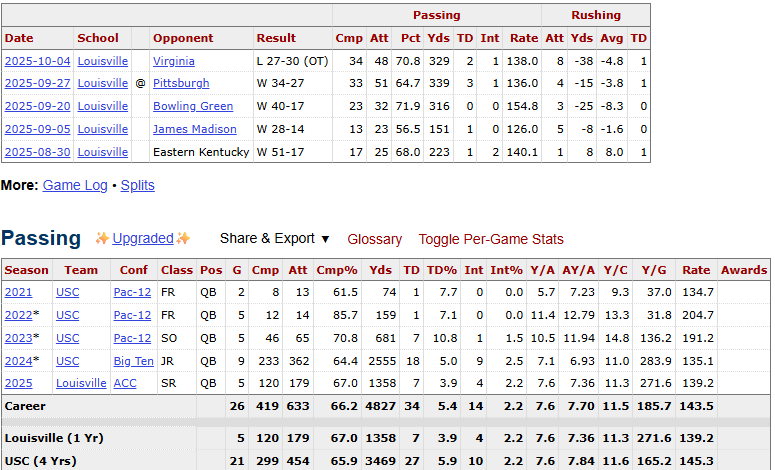Open the Glossary link
Image resolution: width=775 pixels, height=470 pixels.
coord(374,239)
